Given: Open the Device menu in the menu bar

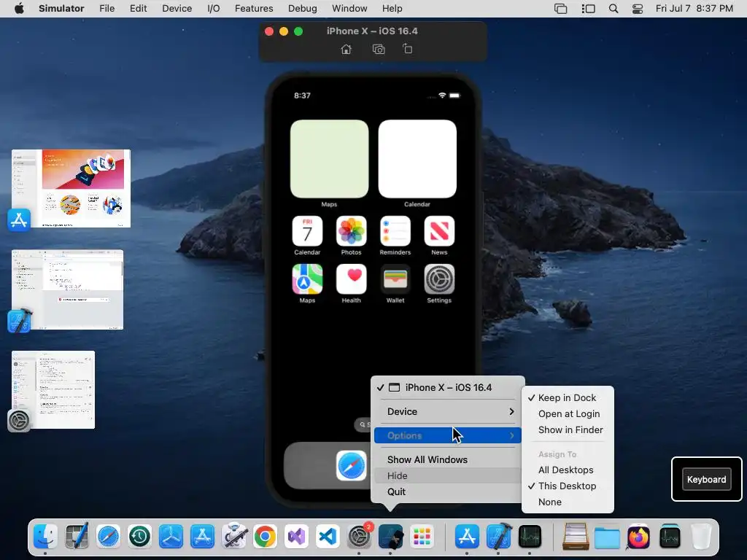Looking at the screenshot, I should 177,9.
